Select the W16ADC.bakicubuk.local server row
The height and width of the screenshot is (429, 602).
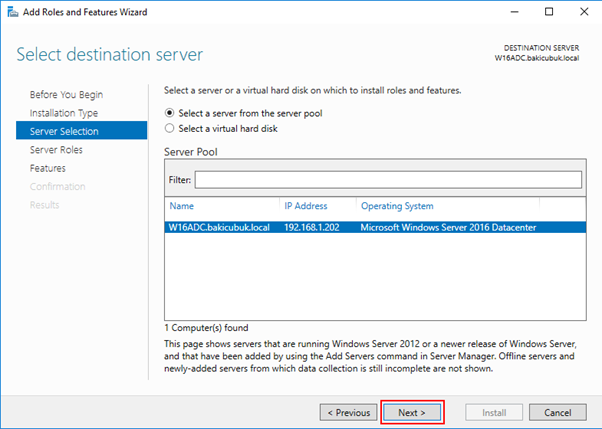[x=375, y=227]
